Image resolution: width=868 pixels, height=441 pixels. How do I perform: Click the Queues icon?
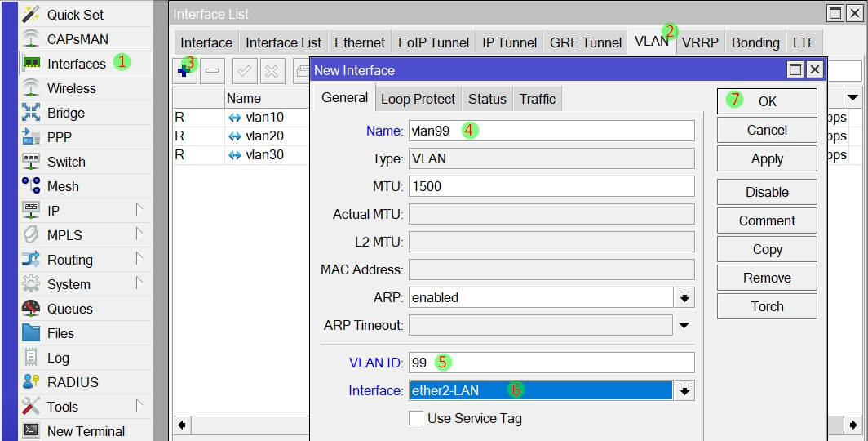pyautogui.click(x=32, y=309)
